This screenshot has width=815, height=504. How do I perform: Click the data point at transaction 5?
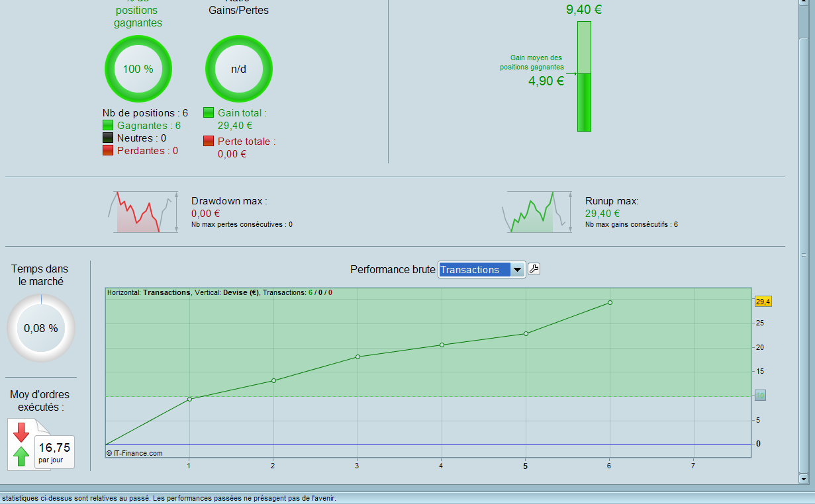[x=526, y=333]
